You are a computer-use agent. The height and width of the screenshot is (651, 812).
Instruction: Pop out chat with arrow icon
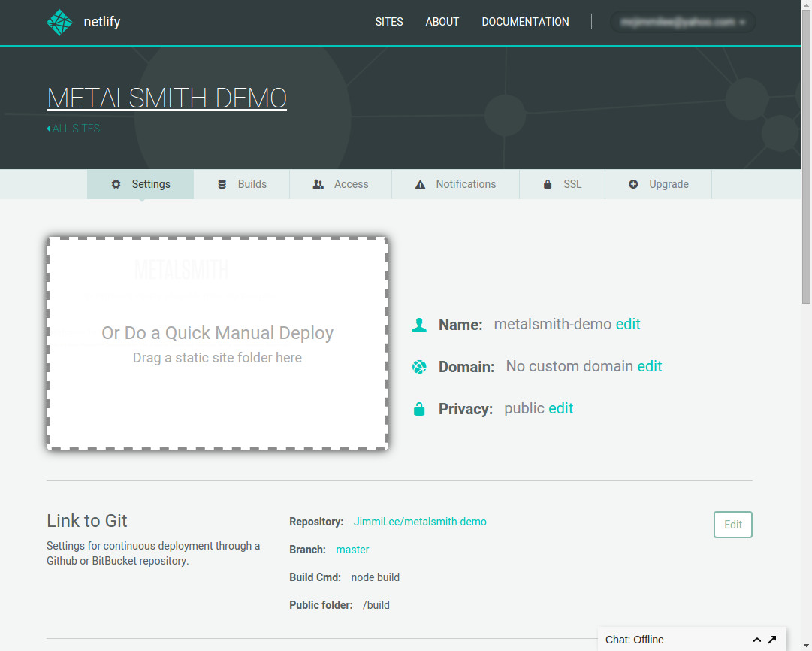[772, 640]
